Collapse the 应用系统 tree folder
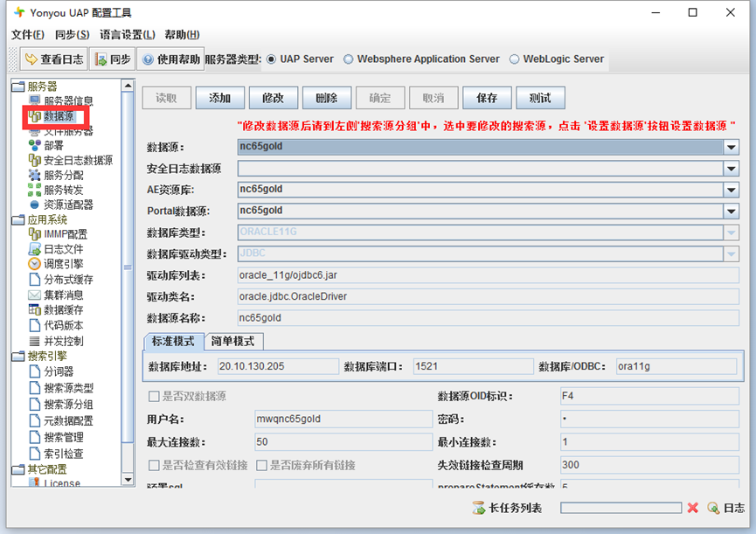 (x=18, y=219)
